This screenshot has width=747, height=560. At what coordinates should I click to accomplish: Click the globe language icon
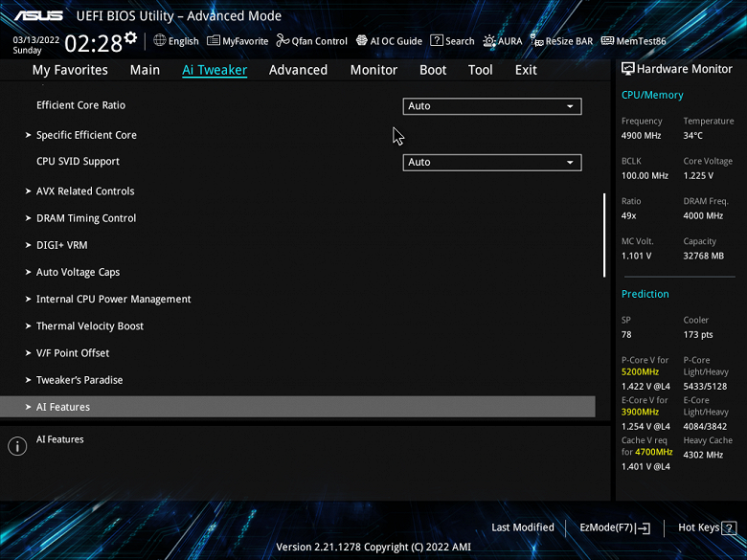click(x=160, y=40)
